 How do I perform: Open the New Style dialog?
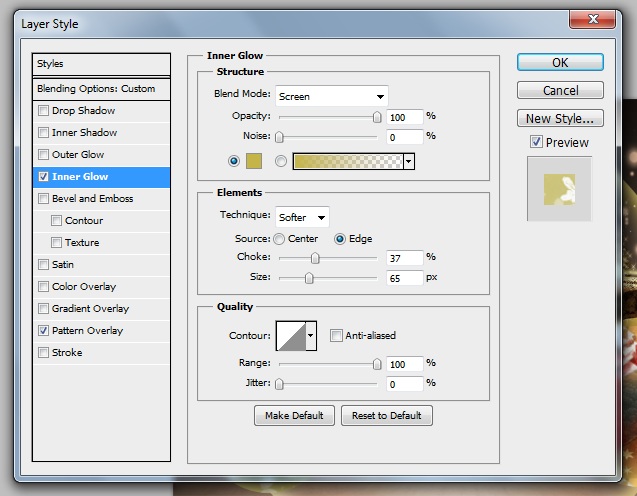click(x=560, y=118)
